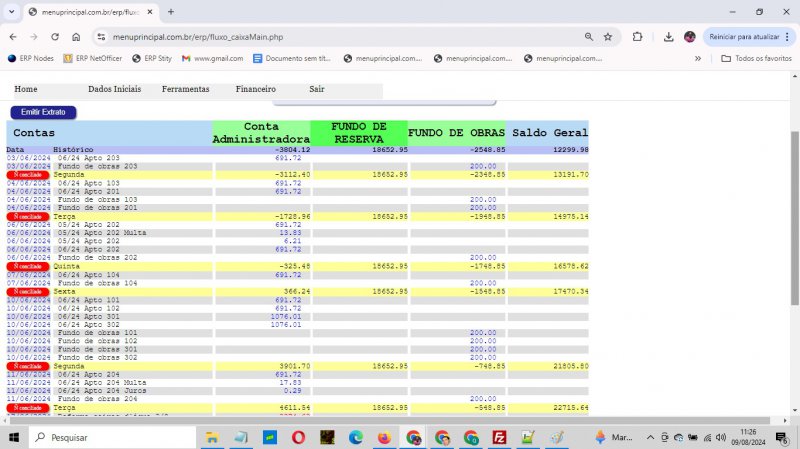Click the zoom magnifier icon in address bar
This screenshot has width=800, height=449.
coord(588,37)
